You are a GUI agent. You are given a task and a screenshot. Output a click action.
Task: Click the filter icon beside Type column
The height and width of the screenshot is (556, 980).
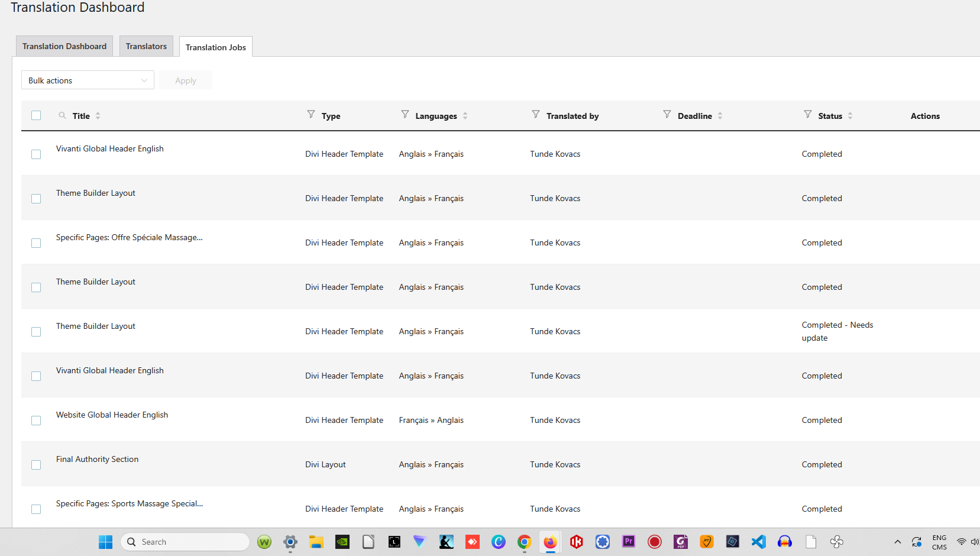[x=311, y=114]
